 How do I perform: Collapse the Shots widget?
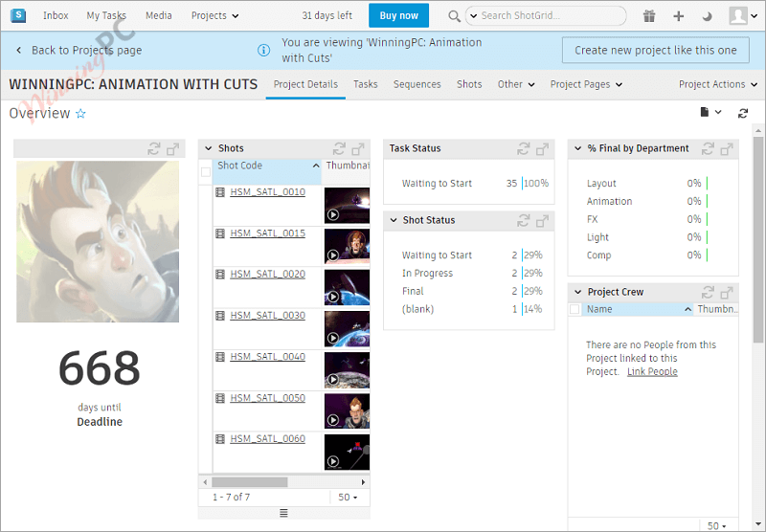point(209,148)
